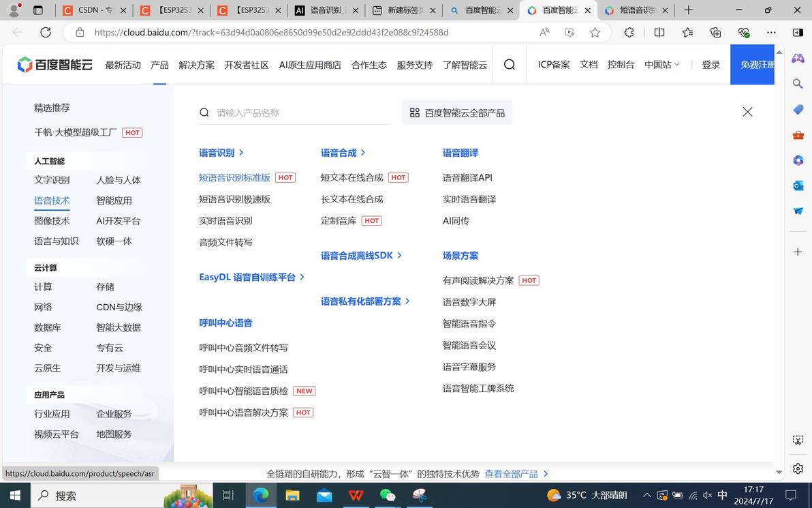
Task: Open the 解决方案 navigation menu
Action: pos(196,65)
